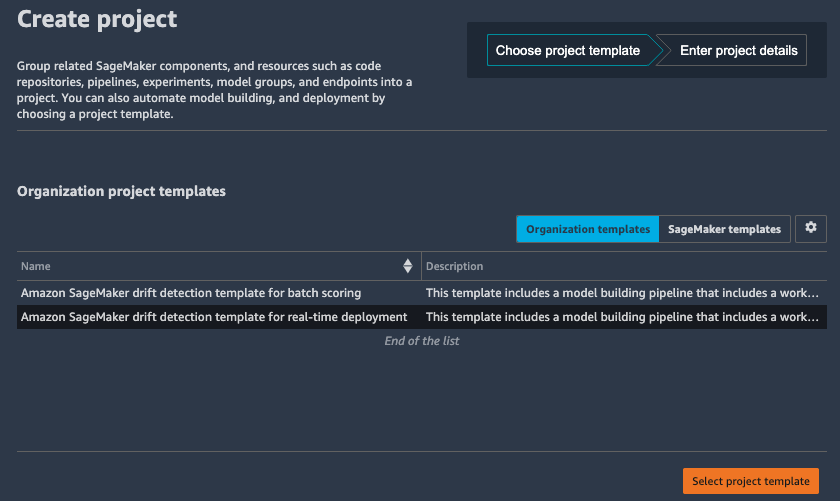Click the Select project template button
The width and height of the screenshot is (840, 501).
pyautogui.click(x=751, y=481)
